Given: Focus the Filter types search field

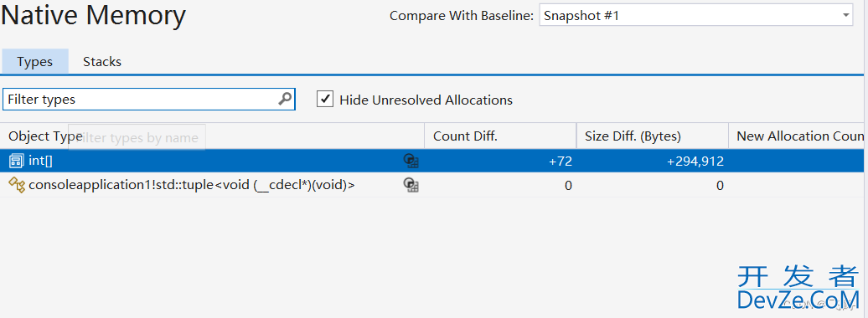Looking at the screenshot, I should 149,100.
